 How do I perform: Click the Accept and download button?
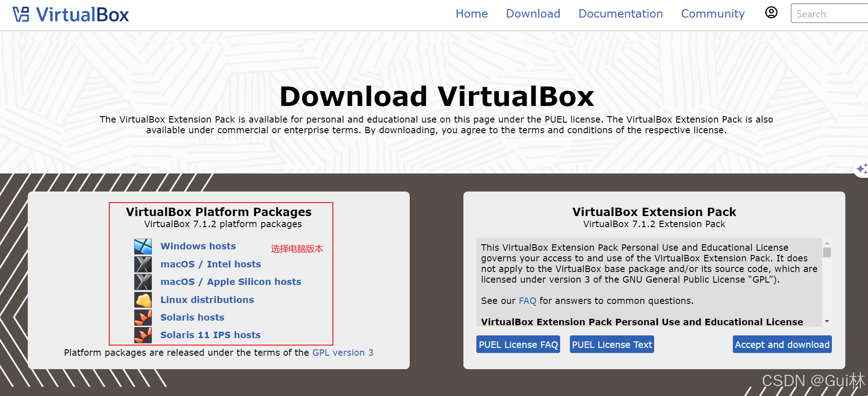(x=782, y=344)
